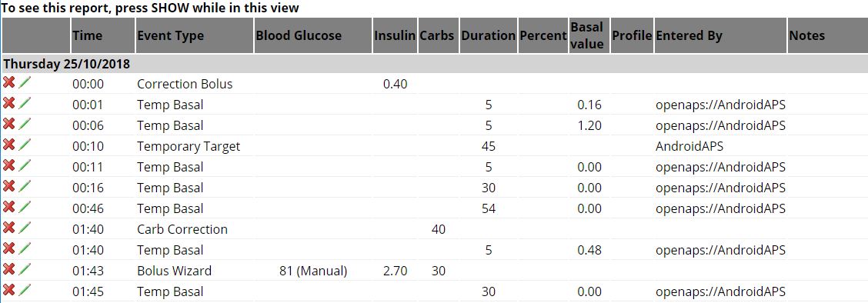868x303 pixels.
Task: Delete the 00:10 Temporary Target entry
Action: (9, 145)
